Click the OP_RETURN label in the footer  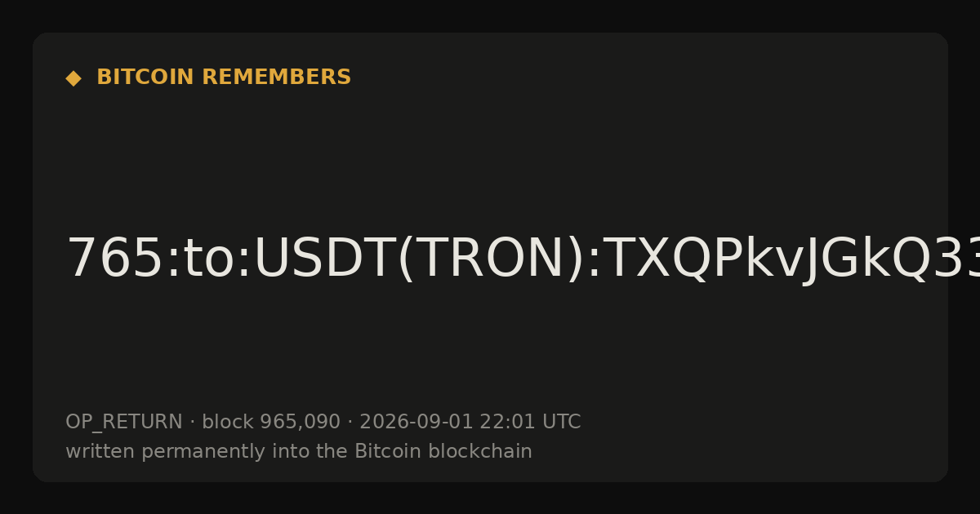coord(124,423)
